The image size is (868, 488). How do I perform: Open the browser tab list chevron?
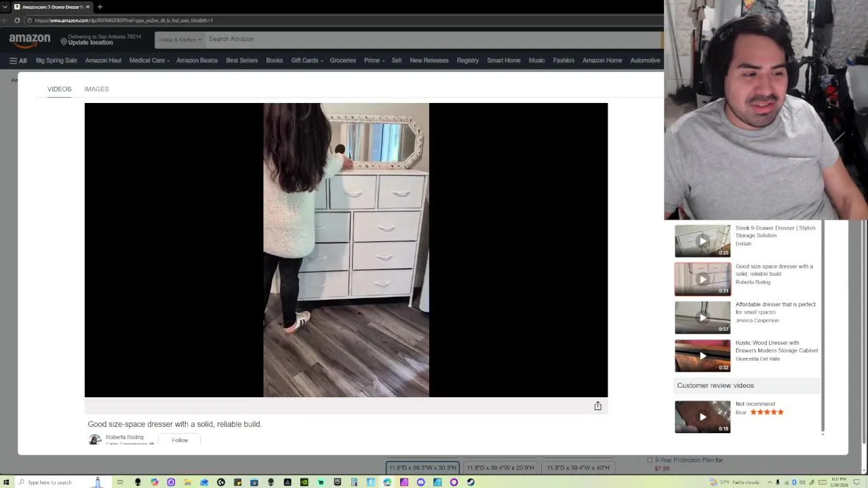point(5,7)
